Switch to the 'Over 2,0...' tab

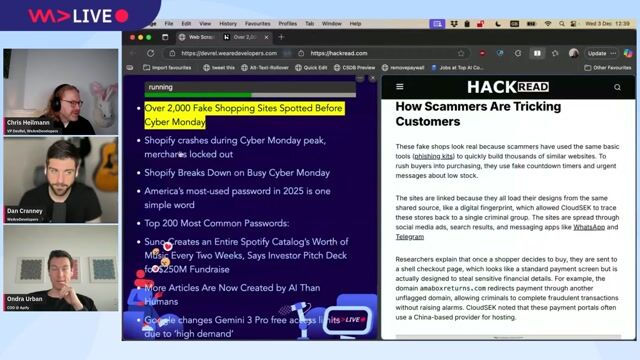(x=246, y=37)
